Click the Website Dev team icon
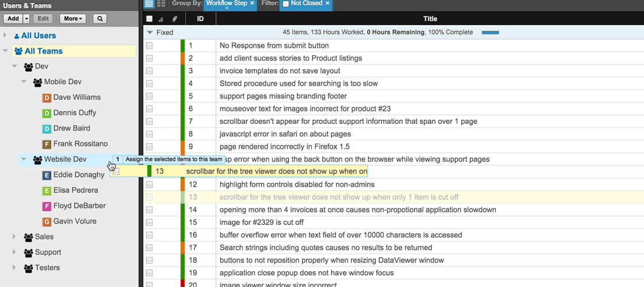644x287 pixels. pos(38,160)
